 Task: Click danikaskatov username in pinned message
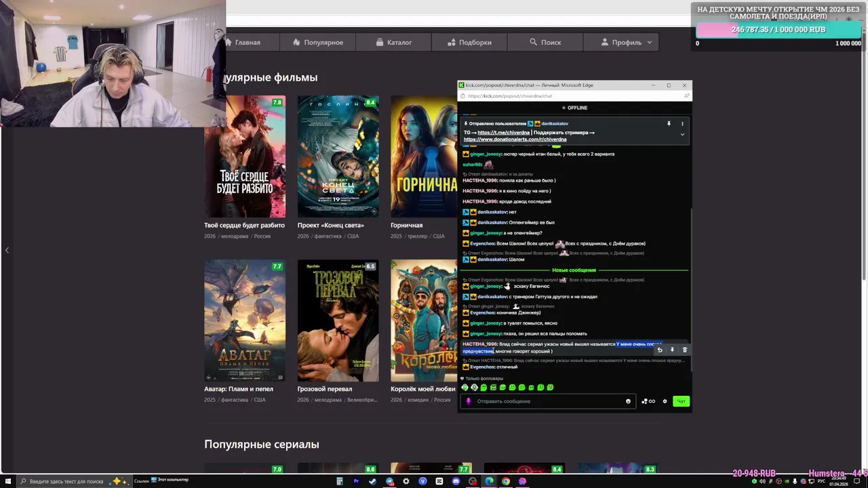point(555,123)
